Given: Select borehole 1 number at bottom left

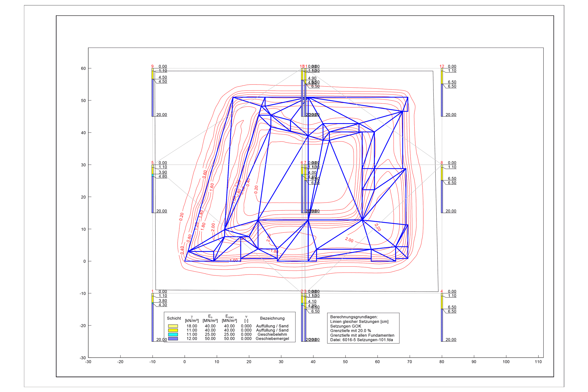Looking at the screenshot, I should tap(152, 291).
